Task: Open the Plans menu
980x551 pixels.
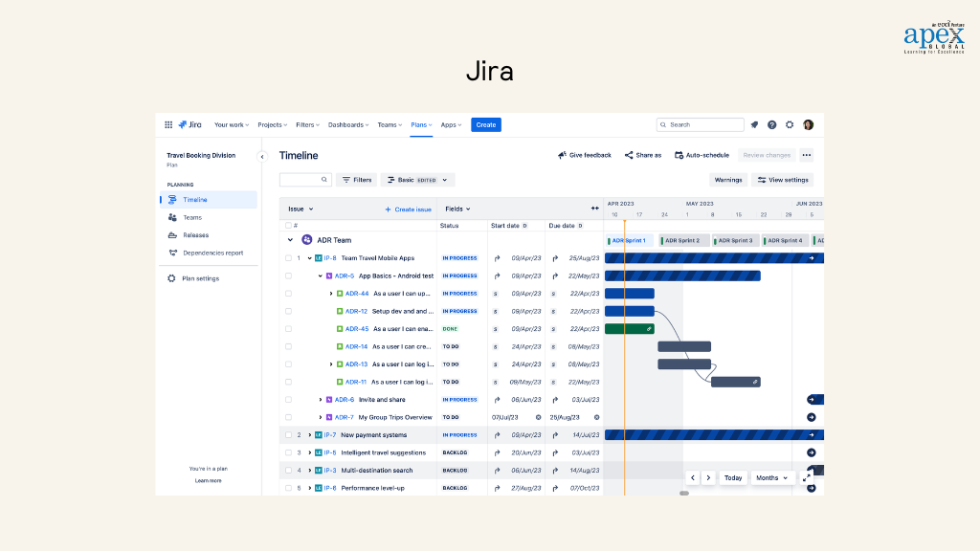Action: (421, 125)
